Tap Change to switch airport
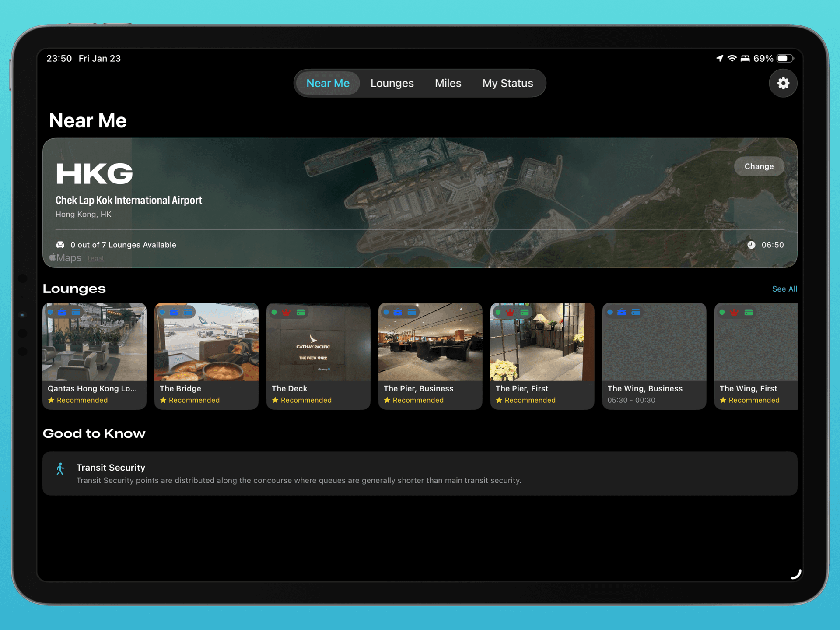Screen dimensions: 840x630 click(759, 166)
